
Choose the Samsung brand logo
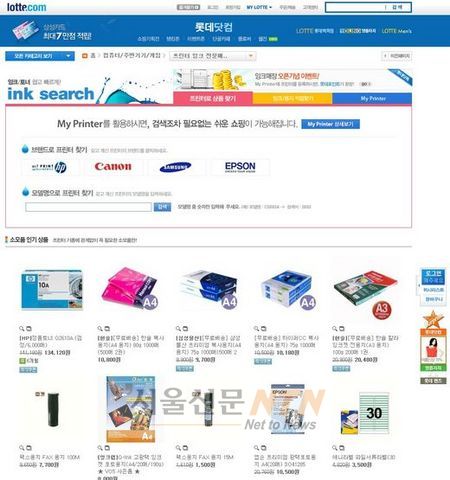pos(175,167)
